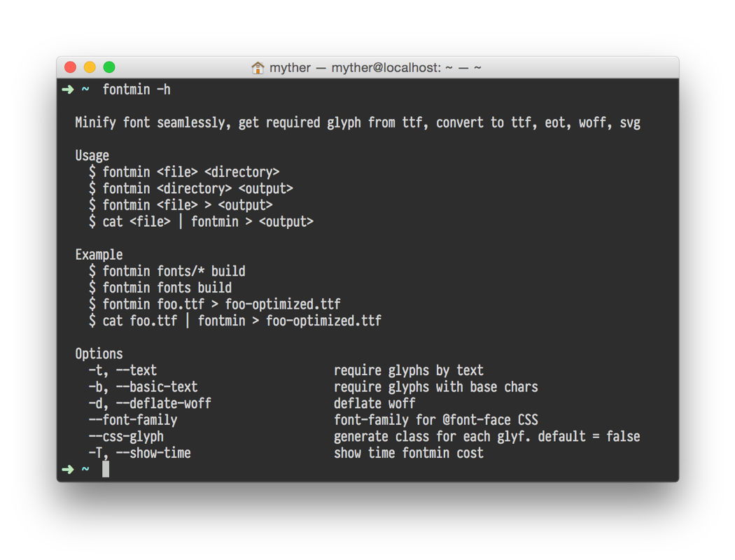The image size is (735, 560).
Task: Click the tilde symbol next to the bottom prompt
Action: 84,469
